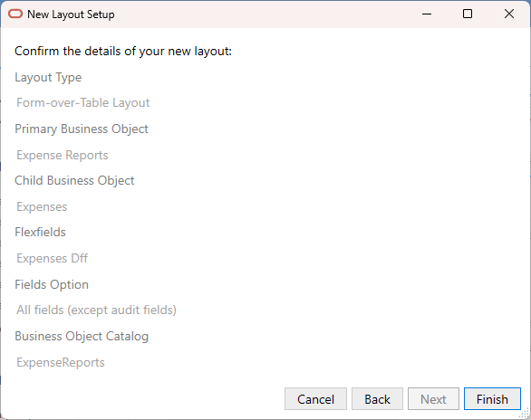The image size is (531, 420).
Task: Click the Form-over-Table Layout value
Action: click(83, 102)
